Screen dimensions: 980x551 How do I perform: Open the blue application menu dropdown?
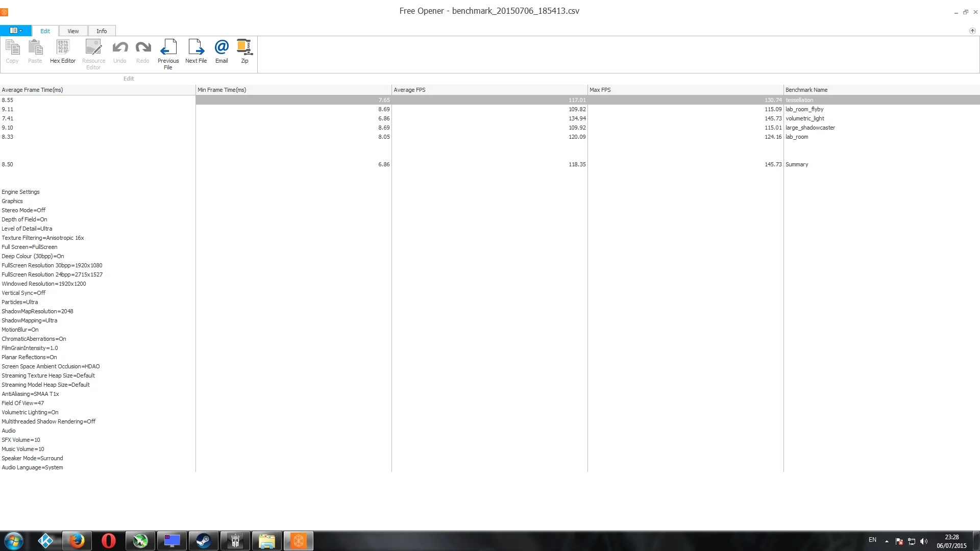16,31
